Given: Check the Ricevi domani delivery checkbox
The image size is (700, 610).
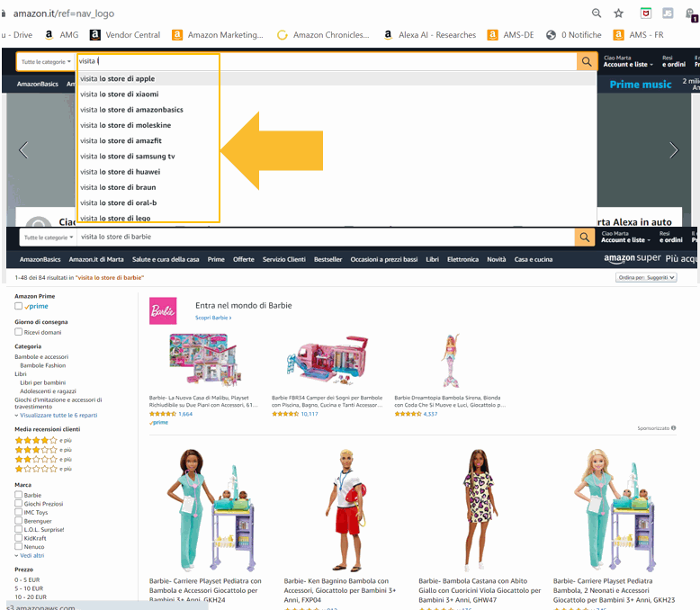Looking at the screenshot, I should pyautogui.click(x=19, y=332).
